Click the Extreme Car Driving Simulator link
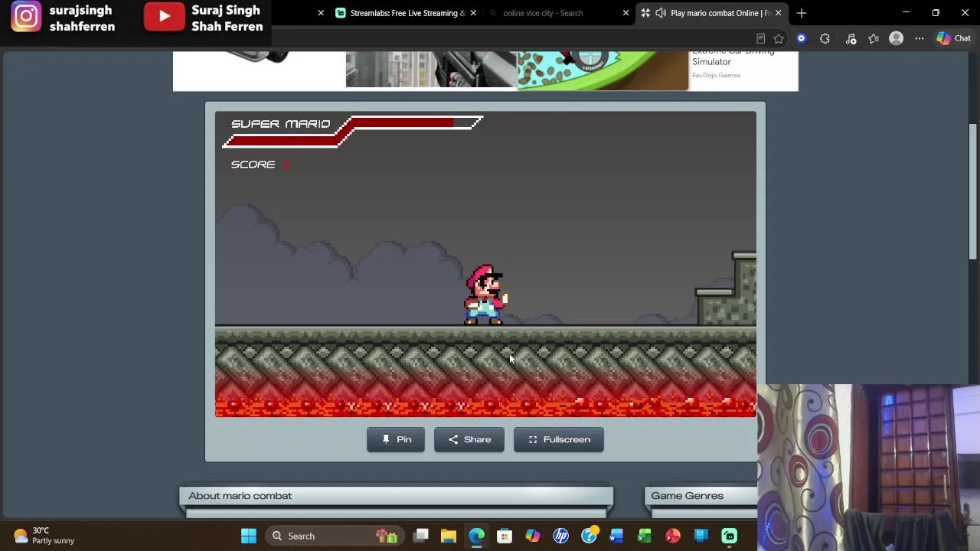This screenshot has width=980, height=551. pyautogui.click(x=733, y=57)
